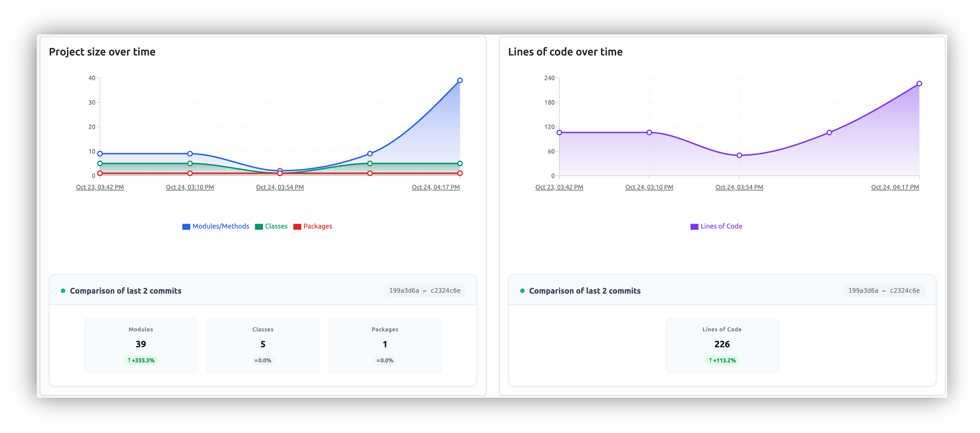This screenshot has width=980, height=433.
Task: Click the Modules +333.3% change badge
Action: (141, 360)
